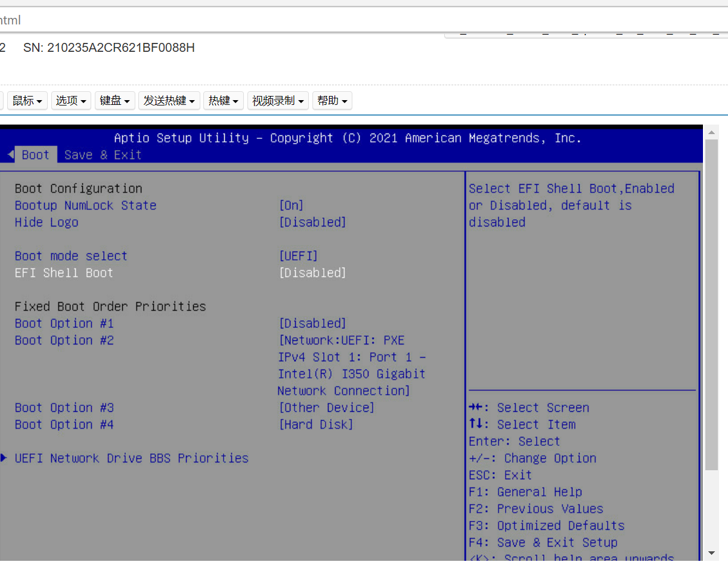Viewport: 728px width, 565px height.
Task: Open the 选项 dropdown menu
Action: (71, 101)
